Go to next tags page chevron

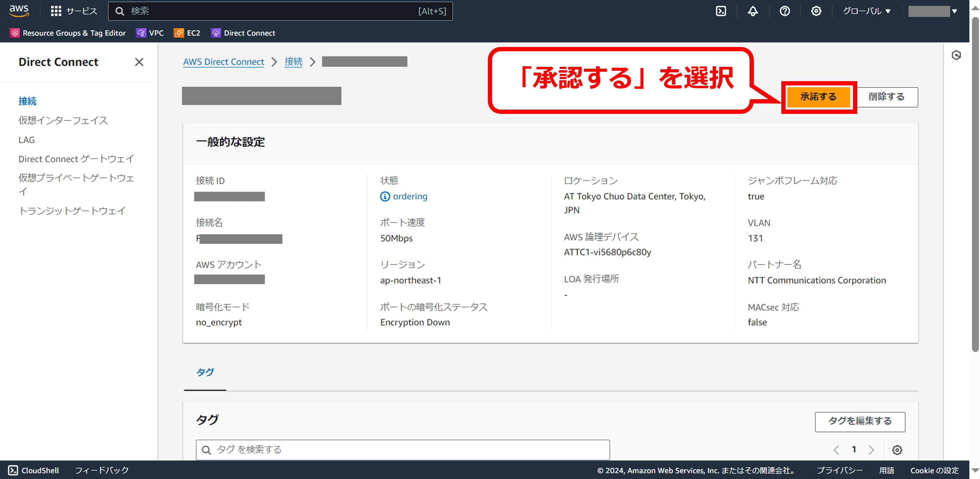click(x=871, y=450)
